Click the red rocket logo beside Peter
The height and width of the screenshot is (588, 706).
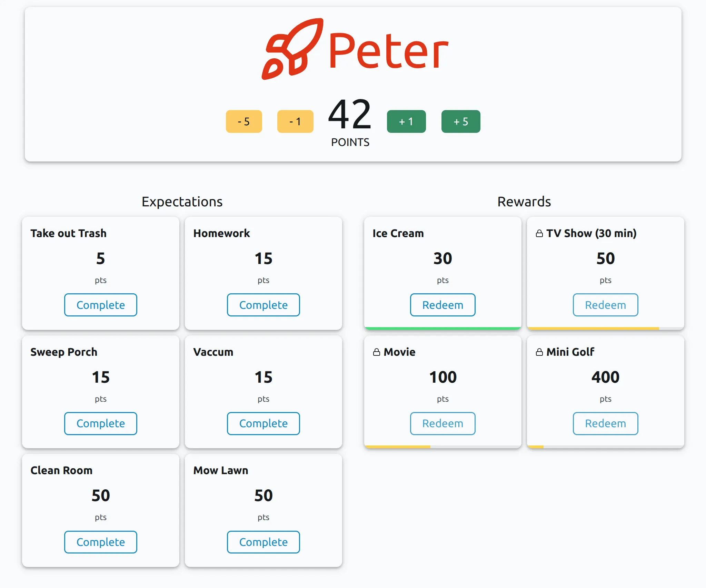coord(295,50)
